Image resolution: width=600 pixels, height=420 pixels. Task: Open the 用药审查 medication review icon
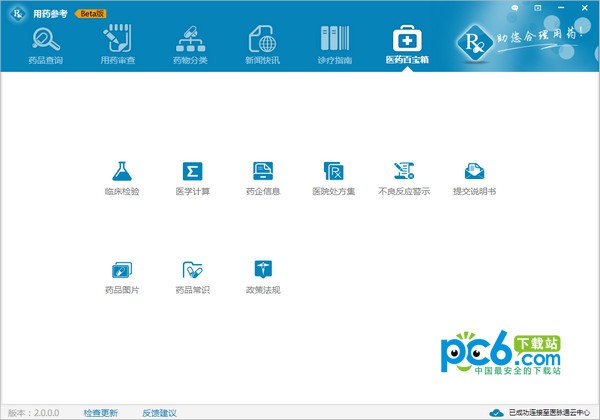click(x=117, y=38)
